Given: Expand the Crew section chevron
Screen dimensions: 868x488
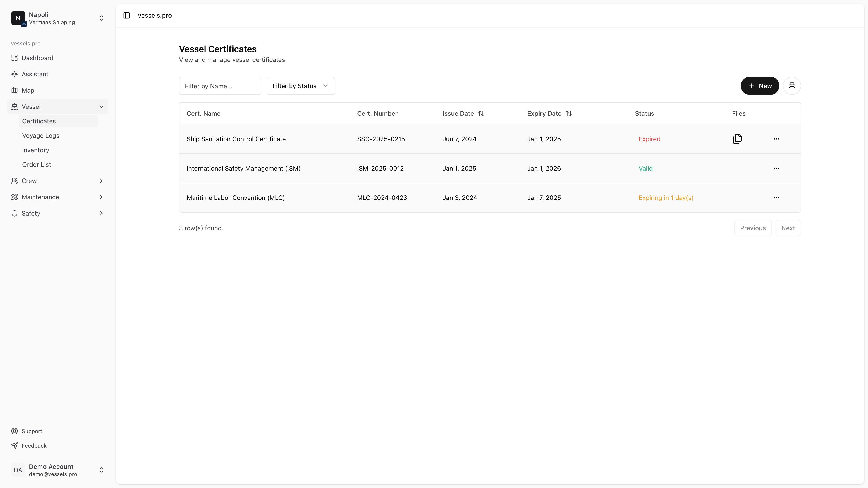Looking at the screenshot, I should 101,181.
